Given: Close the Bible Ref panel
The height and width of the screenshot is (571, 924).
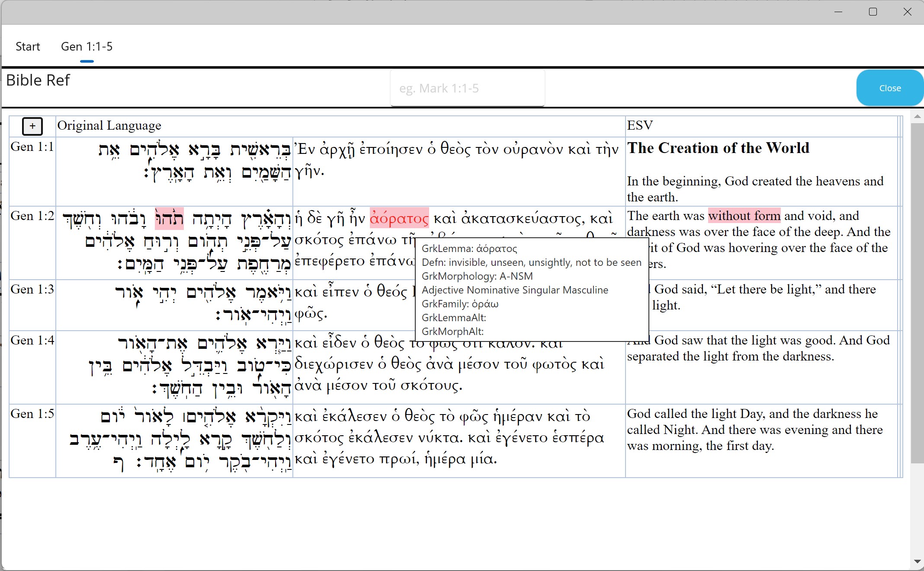Looking at the screenshot, I should 889,88.
